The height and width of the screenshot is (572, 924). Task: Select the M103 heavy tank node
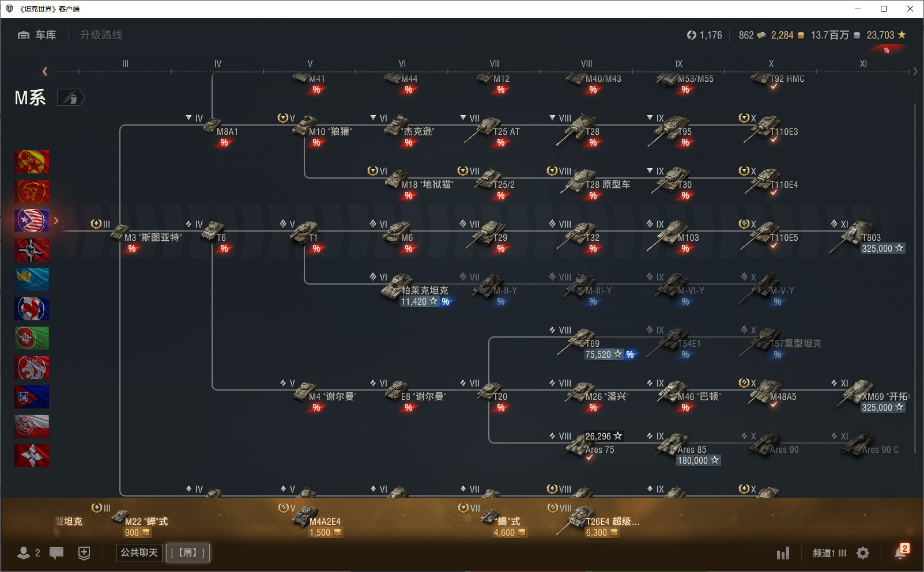(674, 237)
